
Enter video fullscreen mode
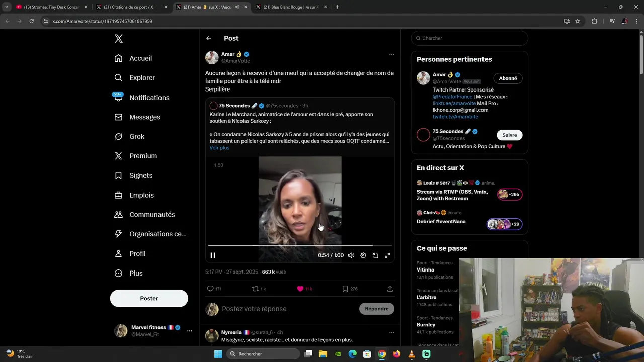(387, 255)
